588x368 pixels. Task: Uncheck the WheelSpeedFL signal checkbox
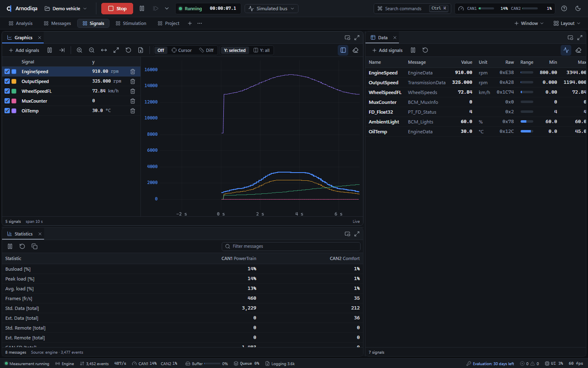tap(7, 91)
